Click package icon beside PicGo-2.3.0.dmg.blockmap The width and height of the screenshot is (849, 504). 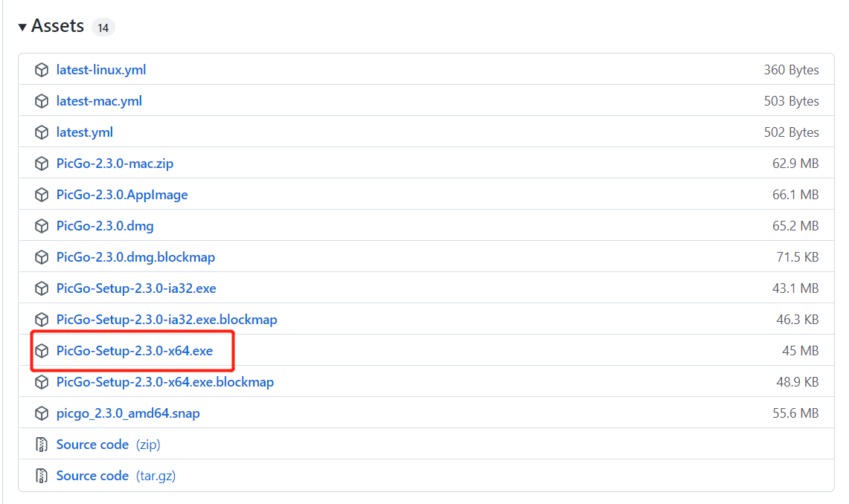point(42,257)
